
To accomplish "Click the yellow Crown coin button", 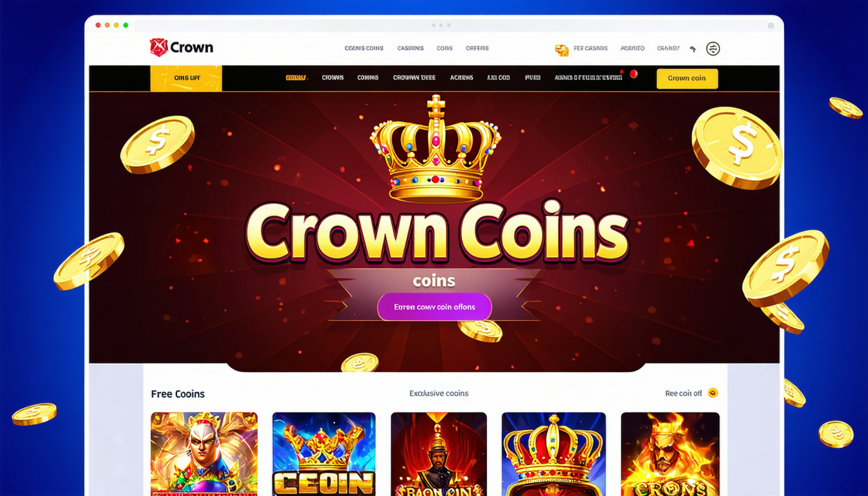I will point(687,78).
